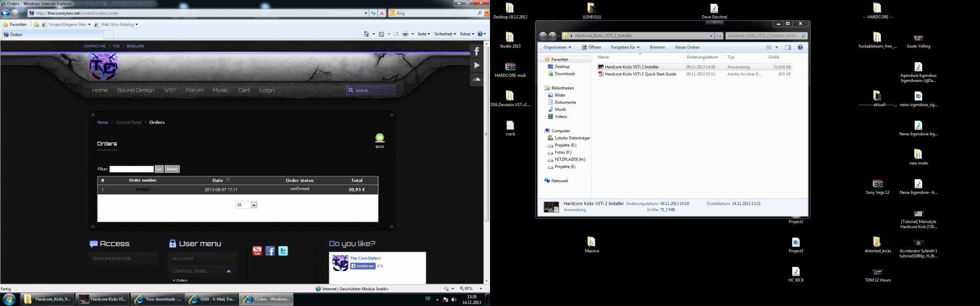980x306 pixels.
Task: Click the Windows Start orb
Action: pos(9,299)
